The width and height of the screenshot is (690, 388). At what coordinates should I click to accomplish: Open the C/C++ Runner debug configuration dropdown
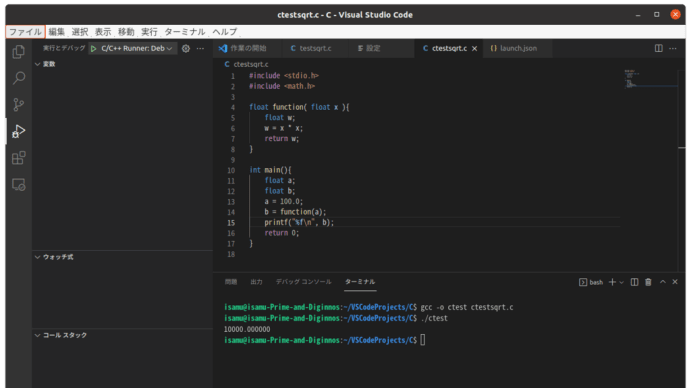click(137, 48)
